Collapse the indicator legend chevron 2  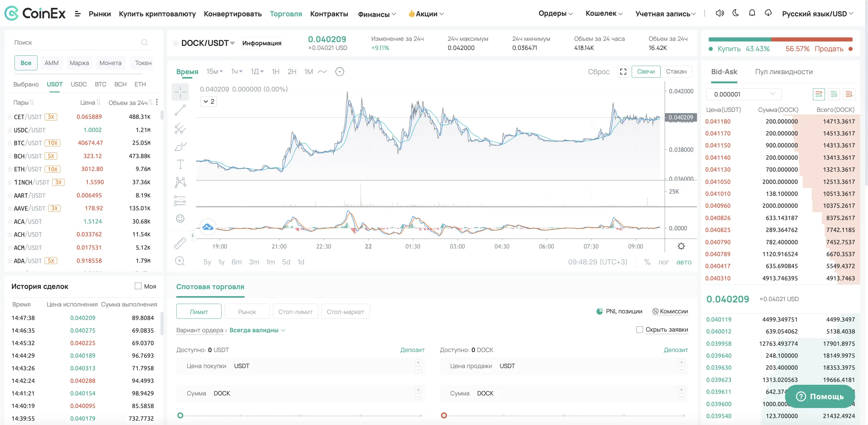pyautogui.click(x=209, y=102)
